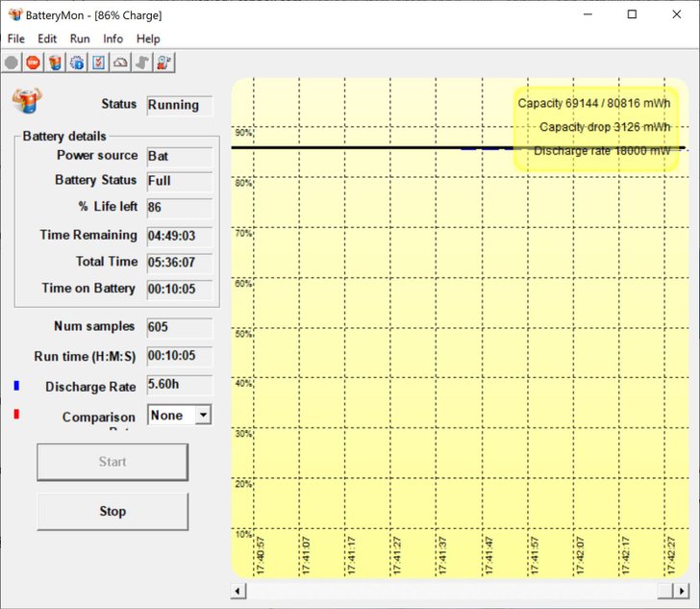Viewport: 700px width, 609px height.
Task: Click the 'Capacity 69144 / 80816 mWh' text
Action: pos(594,103)
